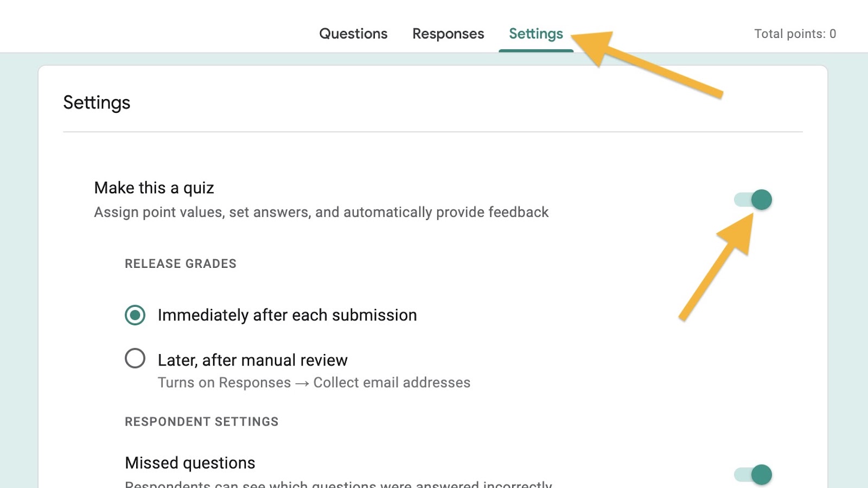The height and width of the screenshot is (488, 868).
Task: Click the Make this a quiz title
Action: pyautogui.click(x=154, y=188)
